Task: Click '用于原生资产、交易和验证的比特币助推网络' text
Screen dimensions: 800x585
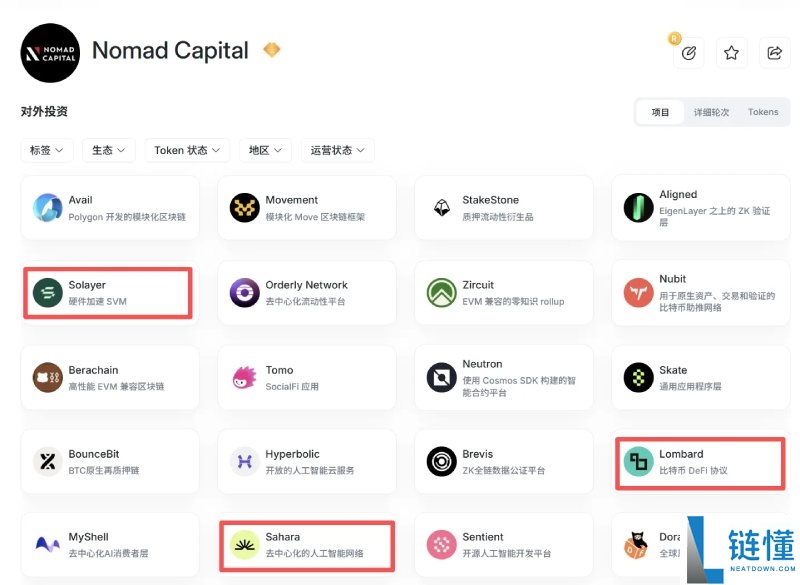Action: [717, 301]
